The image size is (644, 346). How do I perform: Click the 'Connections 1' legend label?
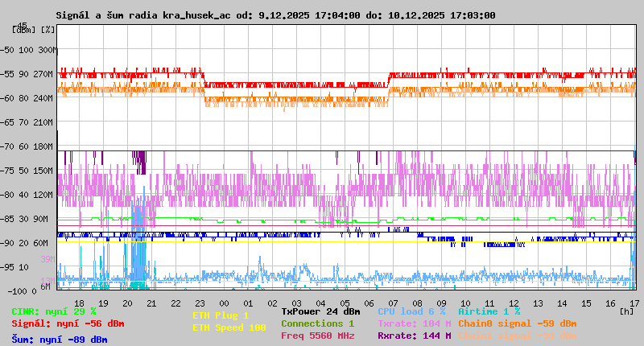[x=317, y=323]
